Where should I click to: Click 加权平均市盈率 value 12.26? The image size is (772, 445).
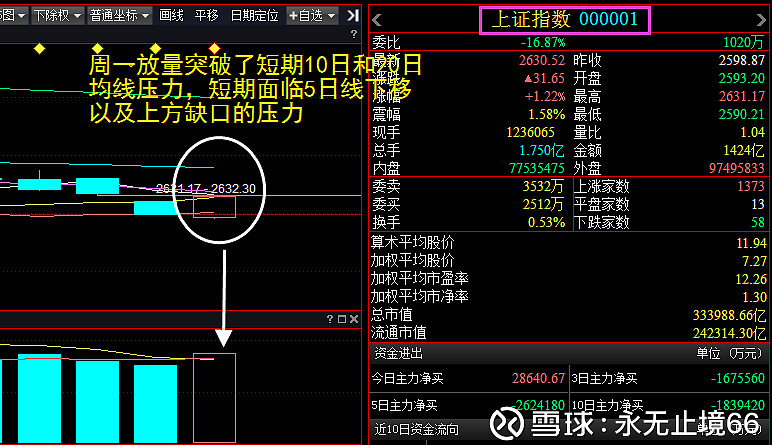[751, 279]
